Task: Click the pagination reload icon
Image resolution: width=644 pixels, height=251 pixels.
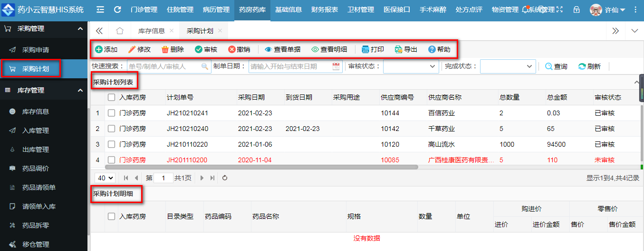Action: pos(225,178)
